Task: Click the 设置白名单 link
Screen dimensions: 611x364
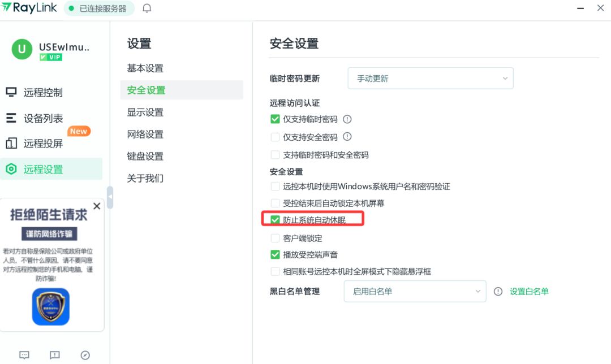Action: tap(529, 292)
